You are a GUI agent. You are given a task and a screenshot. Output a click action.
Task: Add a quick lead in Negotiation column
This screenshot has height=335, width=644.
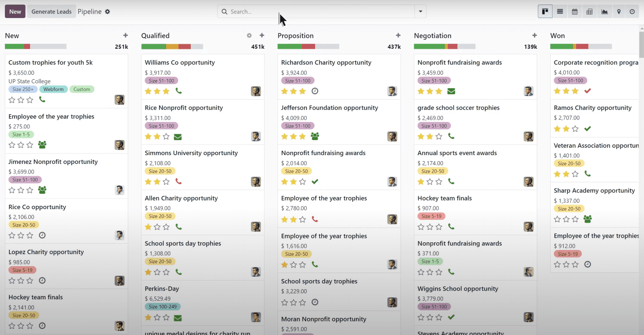(x=534, y=35)
